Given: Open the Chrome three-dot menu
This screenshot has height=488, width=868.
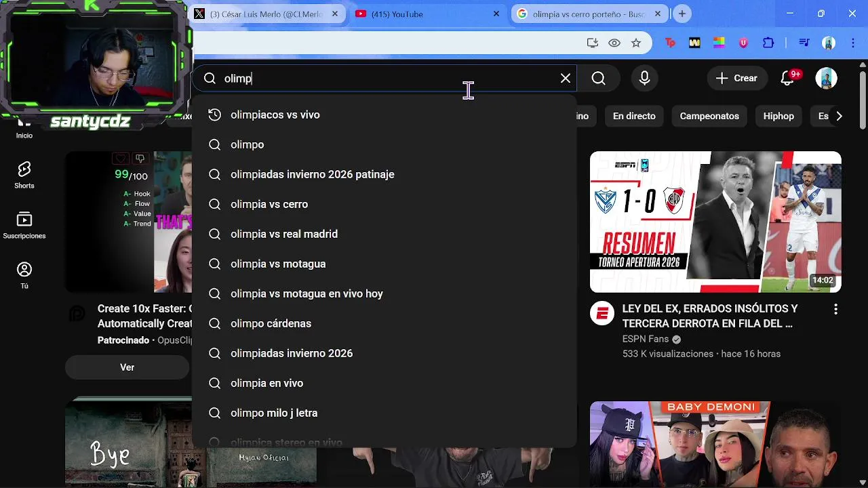Looking at the screenshot, I should tap(853, 43).
